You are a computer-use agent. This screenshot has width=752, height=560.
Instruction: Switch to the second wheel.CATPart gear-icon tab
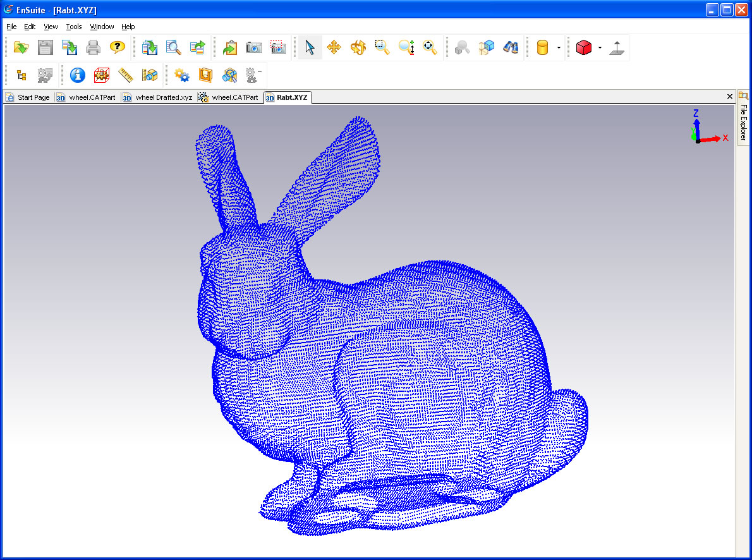(229, 97)
